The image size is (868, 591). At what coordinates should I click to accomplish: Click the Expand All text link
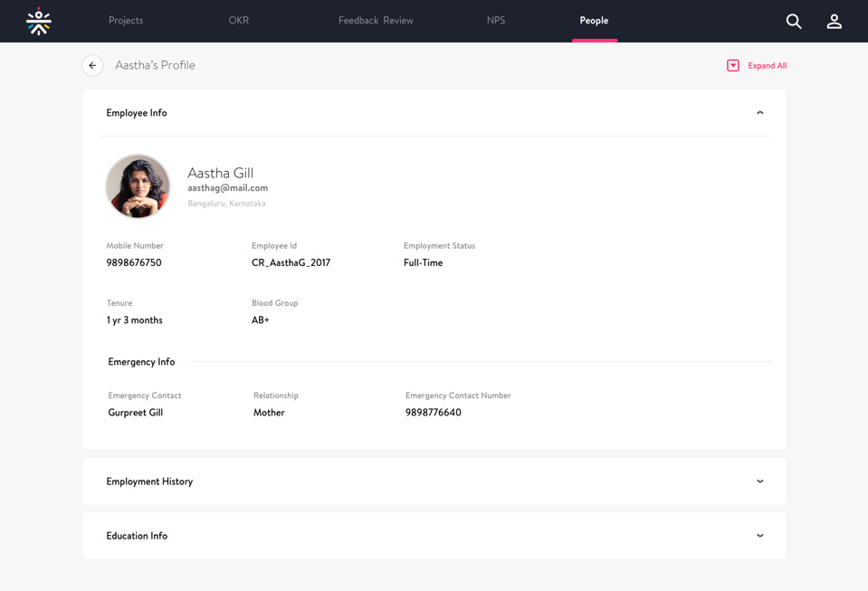(767, 66)
